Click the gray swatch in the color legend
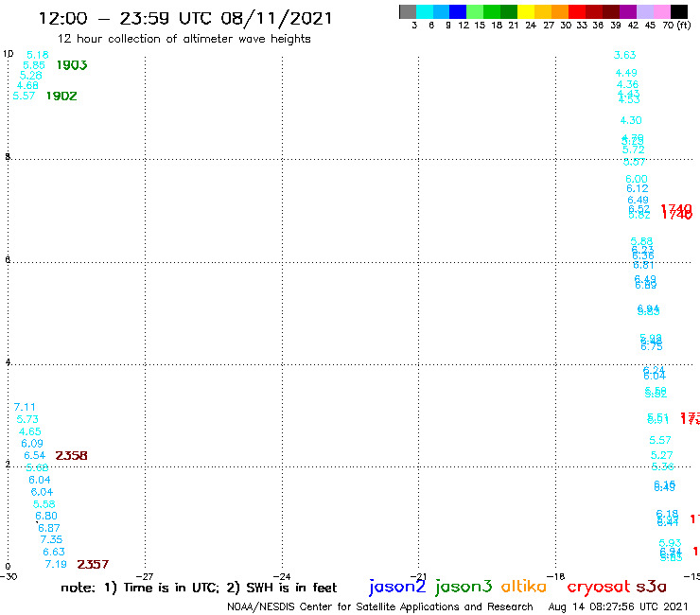 pyautogui.click(x=408, y=11)
